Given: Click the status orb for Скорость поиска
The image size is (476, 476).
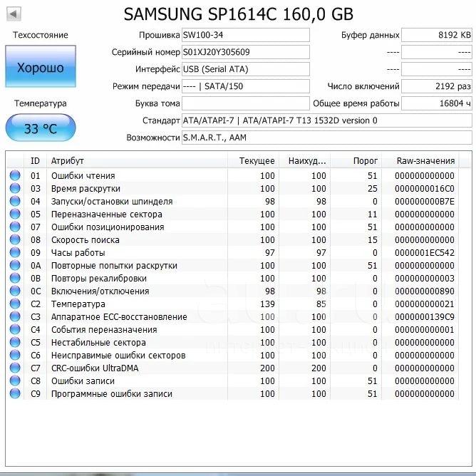Looking at the screenshot, I should [x=15, y=240].
